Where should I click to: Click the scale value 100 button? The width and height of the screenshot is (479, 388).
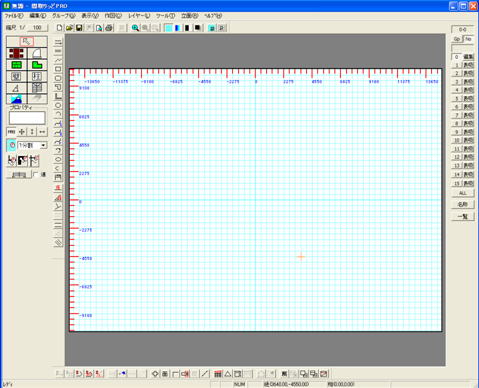click(x=37, y=28)
